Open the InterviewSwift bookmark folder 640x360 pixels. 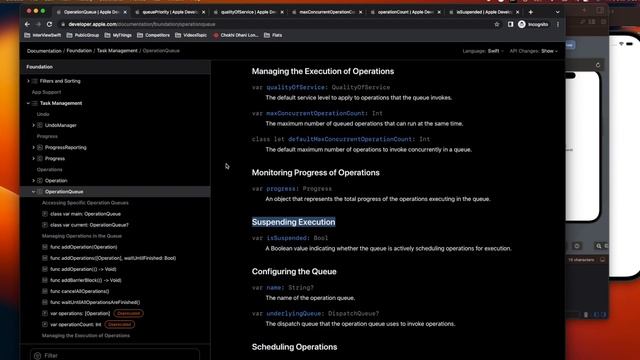[x=42, y=35]
